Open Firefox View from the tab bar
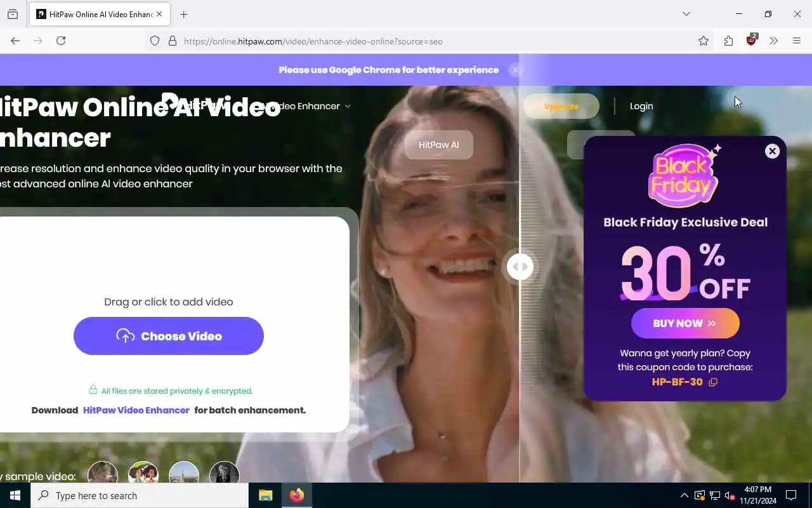812x508 pixels. click(13, 14)
